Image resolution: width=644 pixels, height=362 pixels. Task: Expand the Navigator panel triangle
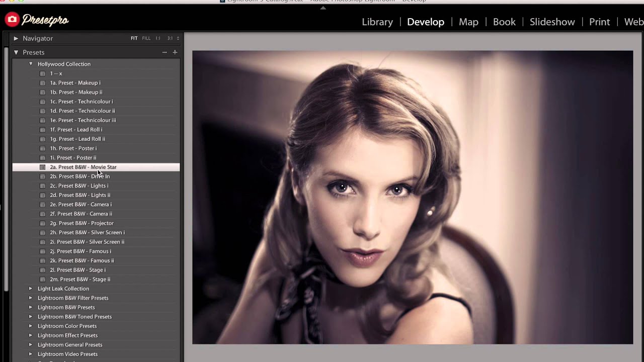coord(16,38)
